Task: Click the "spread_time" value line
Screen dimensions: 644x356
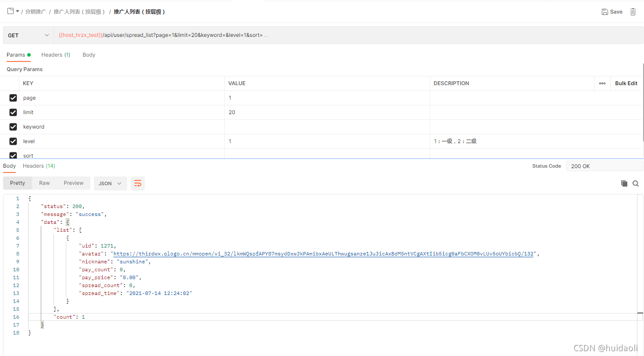Action: pyautogui.click(x=136, y=293)
